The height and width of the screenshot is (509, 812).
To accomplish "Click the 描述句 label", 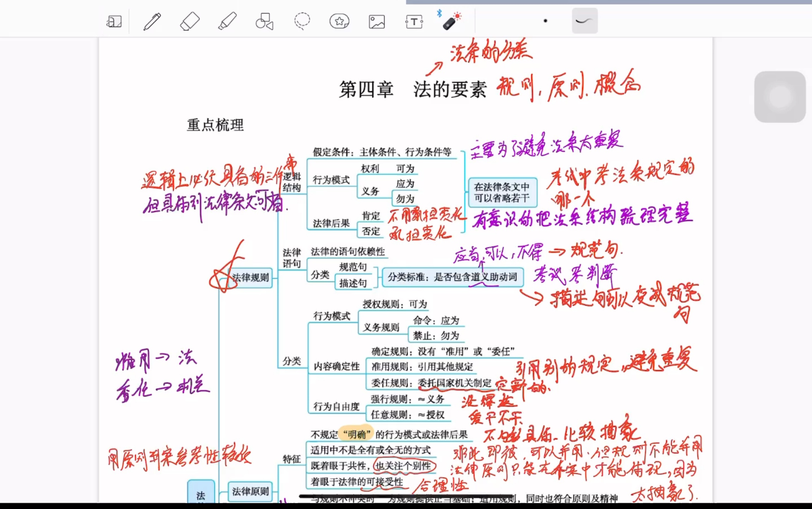I will pos(353,283).
